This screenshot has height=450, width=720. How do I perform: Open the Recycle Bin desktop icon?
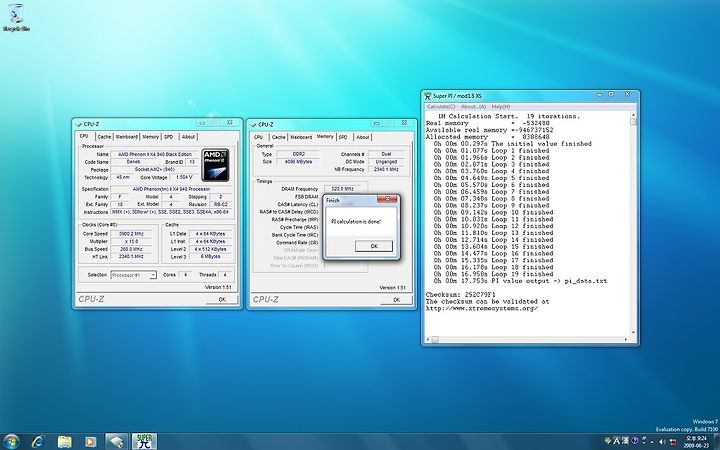[x=16, y=17]
